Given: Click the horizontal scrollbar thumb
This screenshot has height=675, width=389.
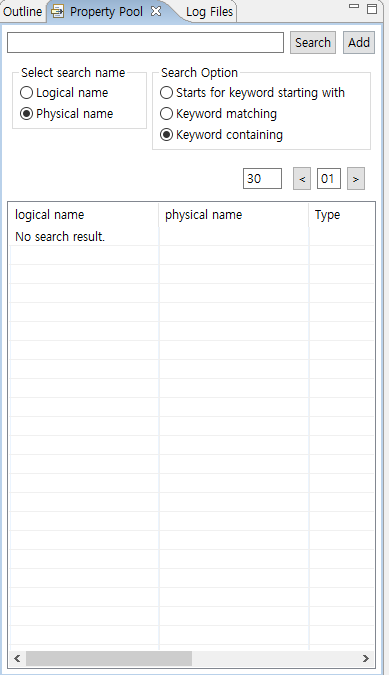Looking at the screenshot, I should pyautogui.click(x=109, y=658).
